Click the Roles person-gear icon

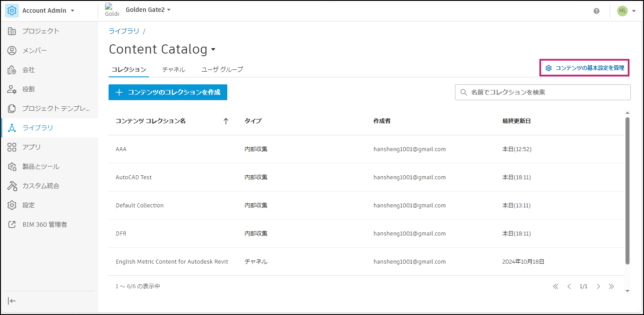(x=12, y=89)
